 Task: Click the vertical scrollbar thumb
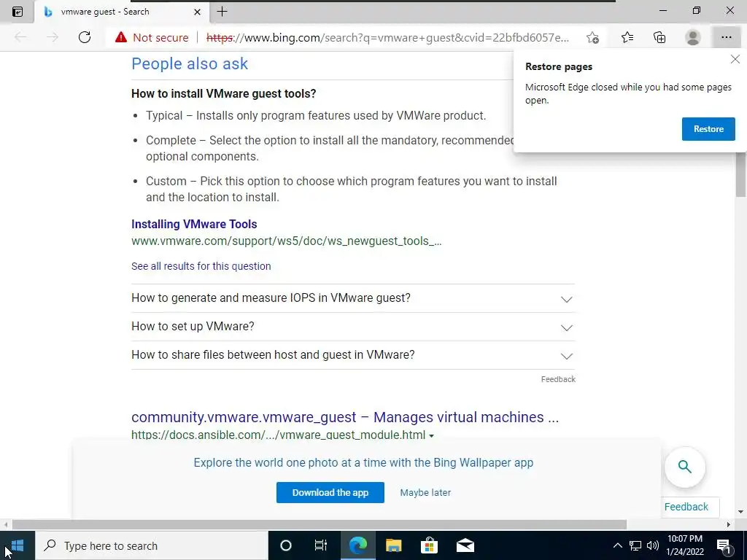pos(740,174)
